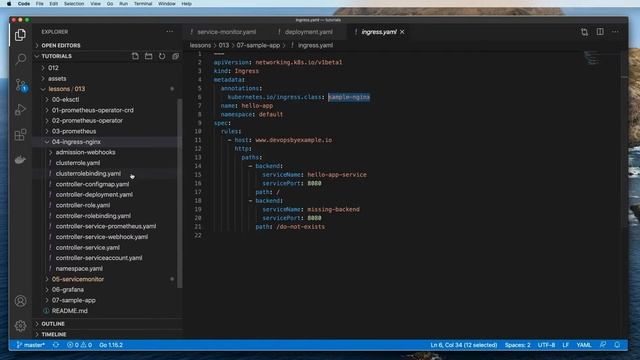
Task: Click the master branch indicator
Action: pyautogui.click(x=30, y=345)
